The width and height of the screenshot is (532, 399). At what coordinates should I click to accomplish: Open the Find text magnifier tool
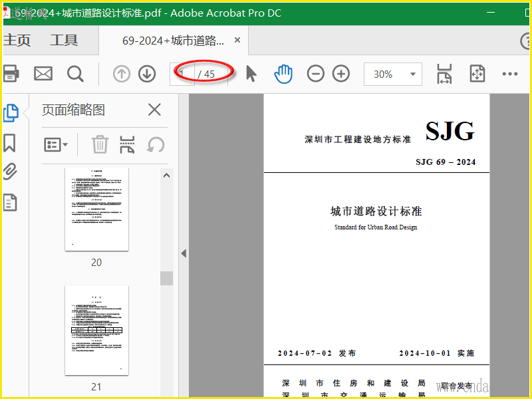point(75,74)
